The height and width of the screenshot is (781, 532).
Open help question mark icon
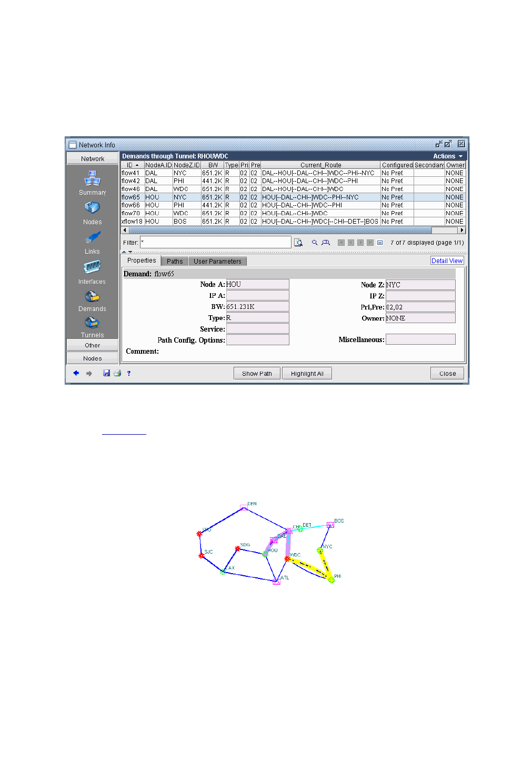[129, 373]
